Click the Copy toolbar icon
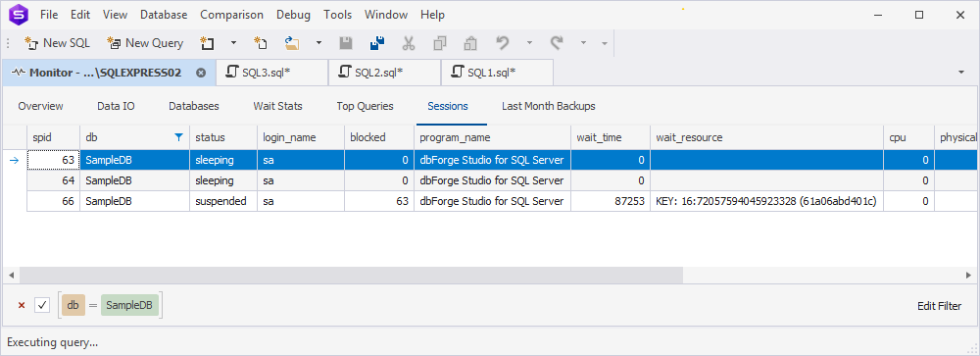 tap(440, 43)
